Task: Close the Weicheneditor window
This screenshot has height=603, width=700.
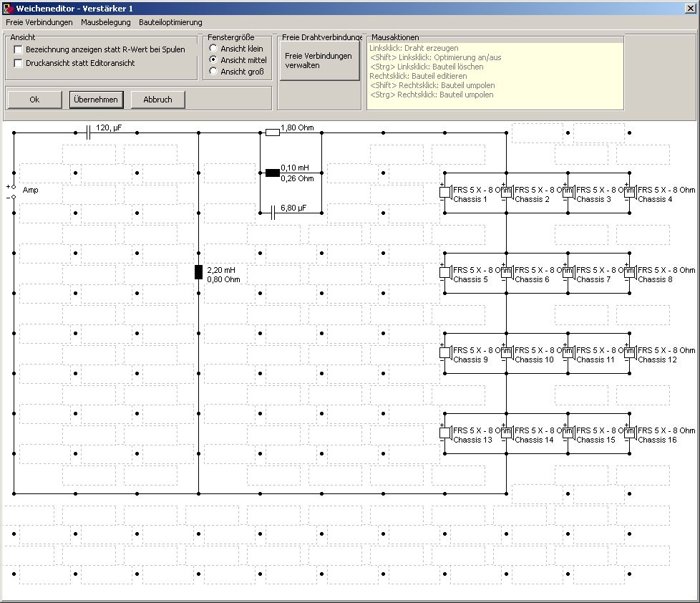Action: 690,9
